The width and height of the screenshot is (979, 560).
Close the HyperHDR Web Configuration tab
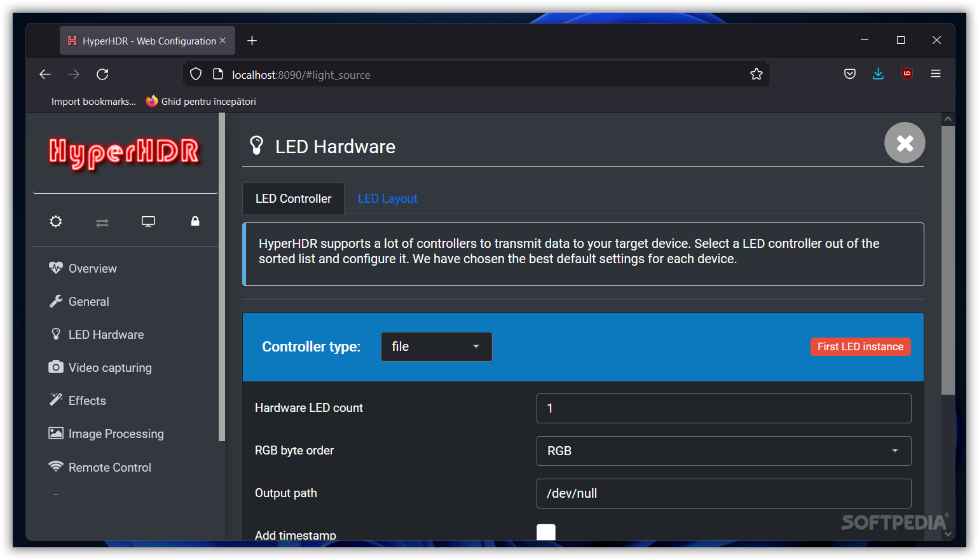tap(222, 41)
